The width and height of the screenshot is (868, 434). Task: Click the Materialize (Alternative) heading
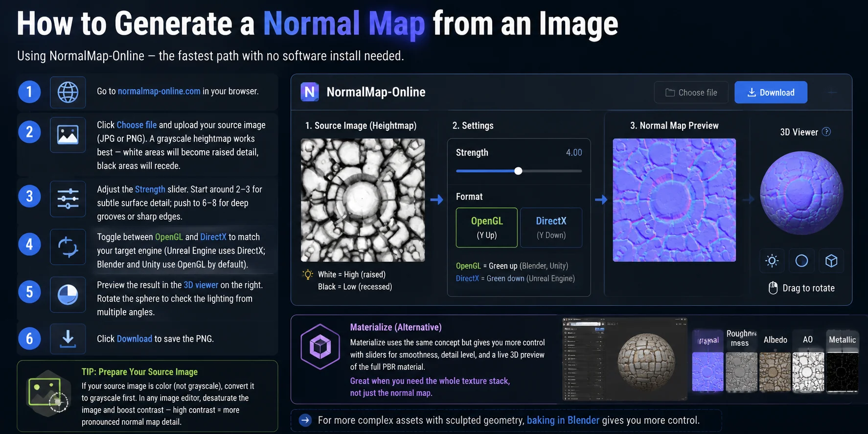396,327
